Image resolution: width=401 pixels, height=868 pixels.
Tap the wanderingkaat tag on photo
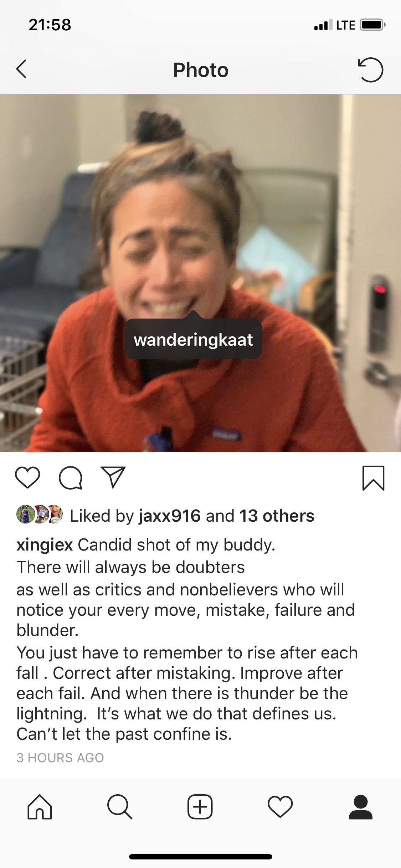[x=193, y=340]
